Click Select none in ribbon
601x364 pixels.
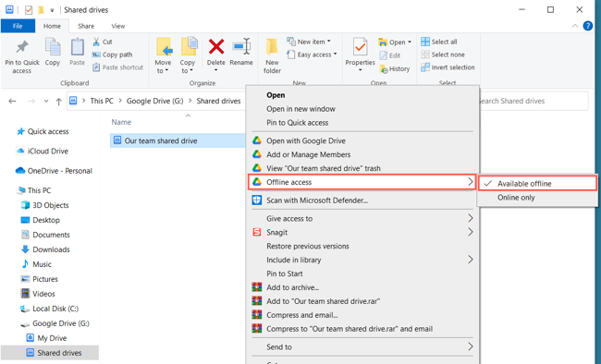coord(443,55)
